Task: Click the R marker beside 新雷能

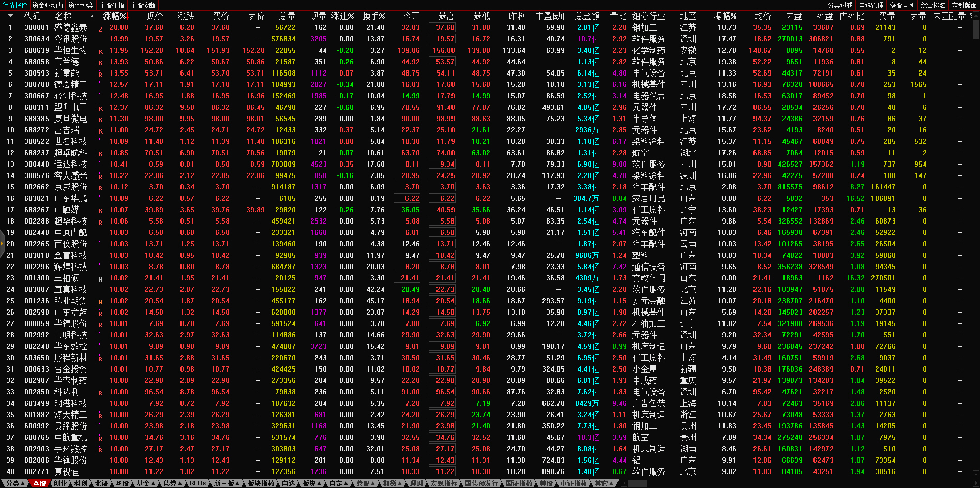Action: pyautogui.click(x=100, y=74)
